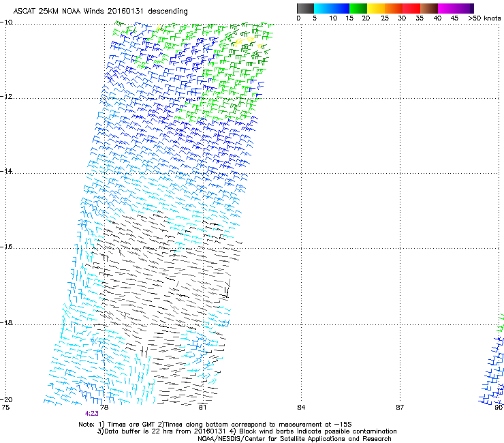
Task: Click the purple '4:23' swath time label
Action: (92, 414)
